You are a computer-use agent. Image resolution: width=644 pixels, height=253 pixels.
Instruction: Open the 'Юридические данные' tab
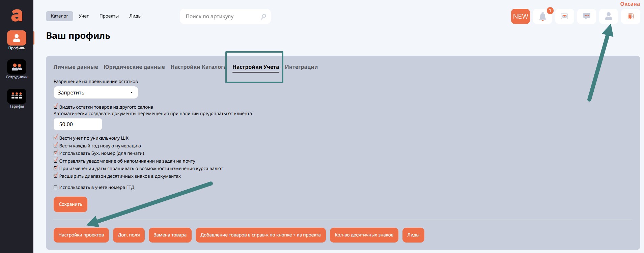134,67
